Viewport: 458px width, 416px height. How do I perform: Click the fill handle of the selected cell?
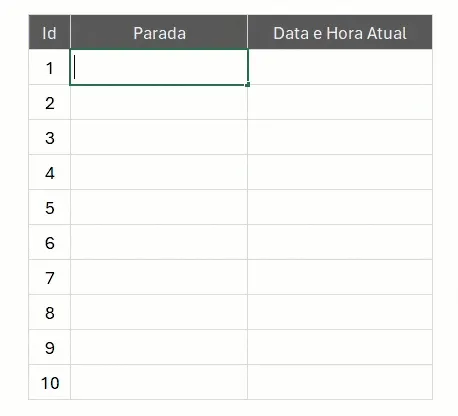pos(247,85)
